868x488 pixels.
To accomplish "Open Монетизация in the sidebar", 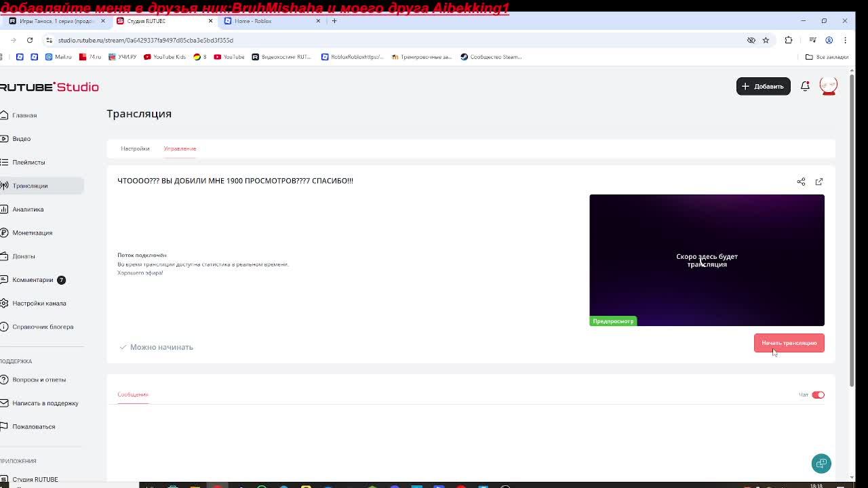I will tap(32, 232).
